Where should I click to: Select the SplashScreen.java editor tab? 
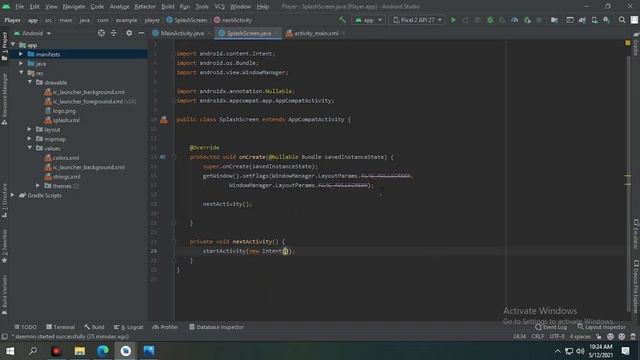[x=248, y=33]
